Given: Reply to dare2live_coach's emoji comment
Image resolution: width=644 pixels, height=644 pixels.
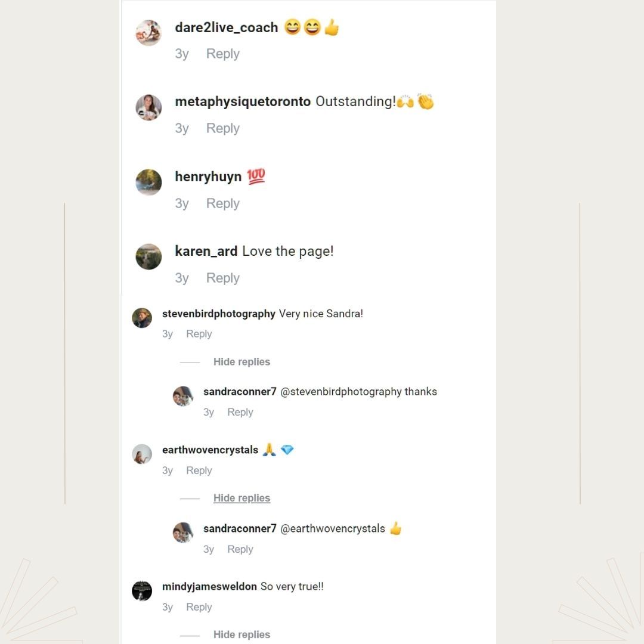Looking at the screenshot, I should pos(222,54).
